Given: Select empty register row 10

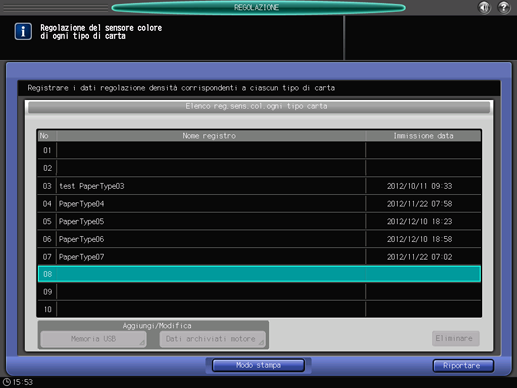Looking at the screenshot, I should (259, 309).
